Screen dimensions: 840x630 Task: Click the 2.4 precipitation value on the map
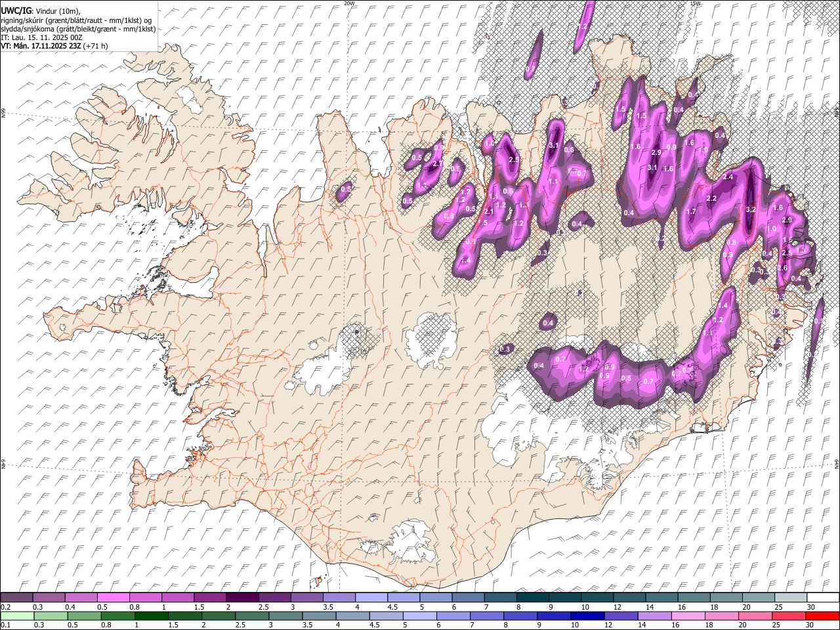728,177
